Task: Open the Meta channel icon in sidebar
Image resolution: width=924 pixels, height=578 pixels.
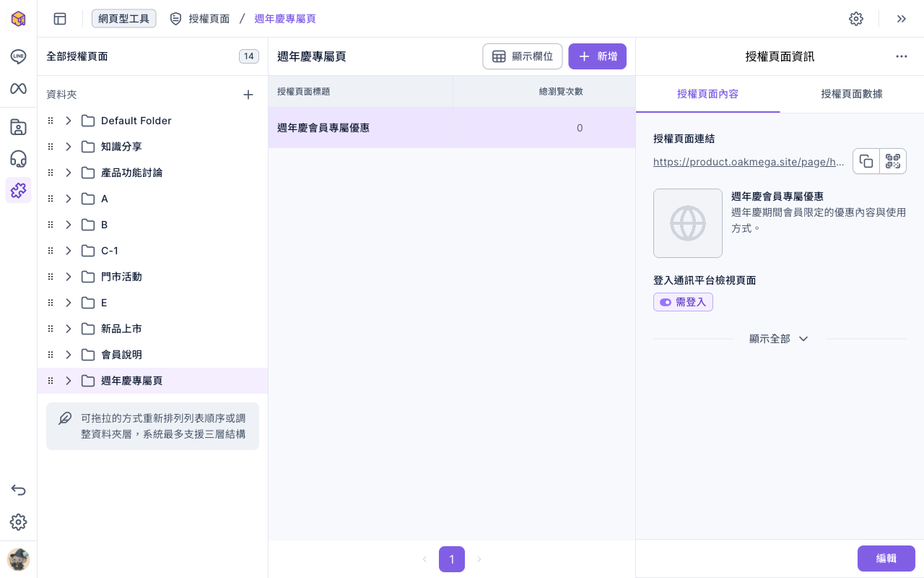Action: (x=18, y=88)
